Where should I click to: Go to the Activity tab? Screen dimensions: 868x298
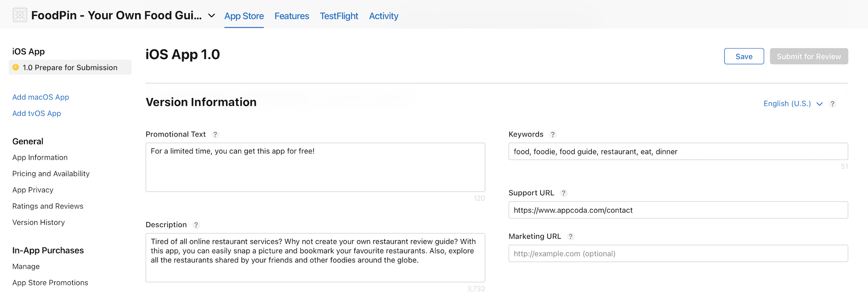tap(383, 16)
